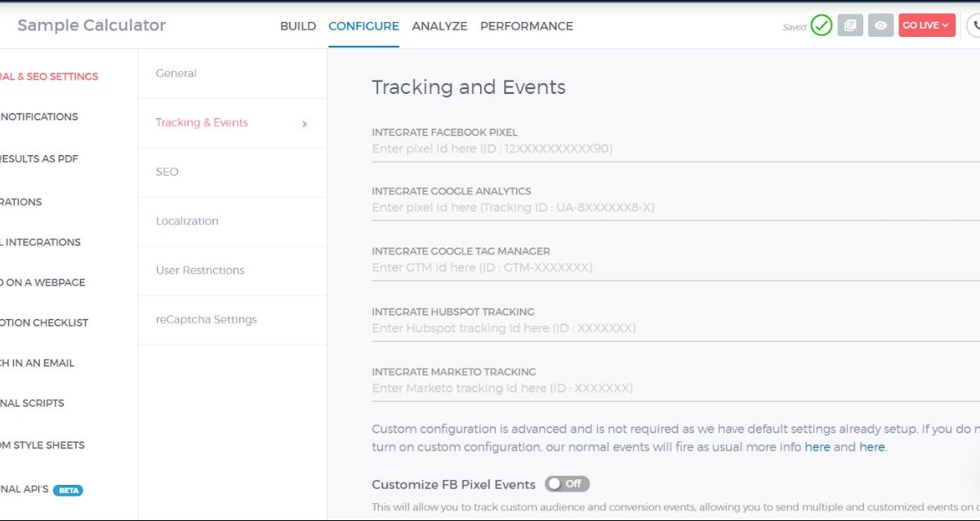This screenshot has width=980, height=521.
Task: Click the second 'here' info link
Action: tap(871, 448)
